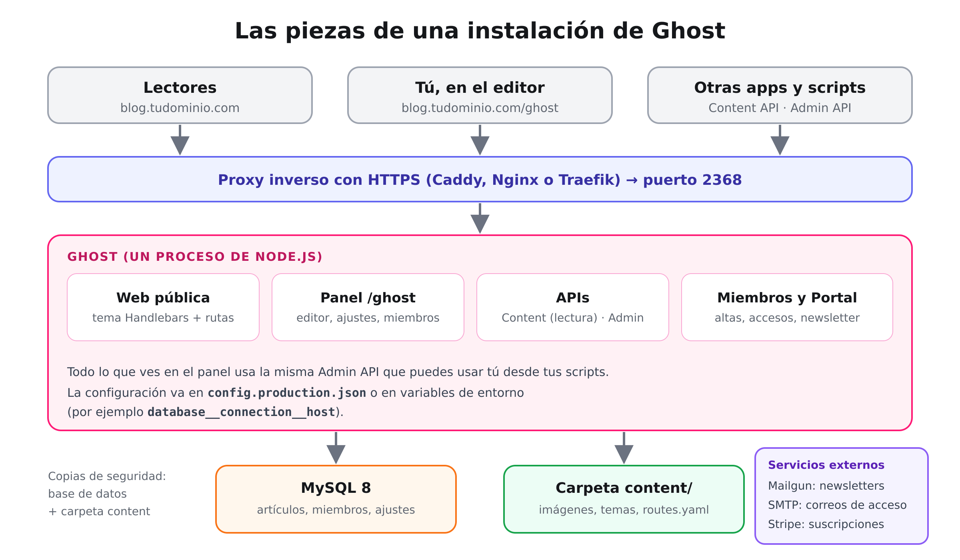
Task: Select the 'Web pública' card title
Action: [163, 298]
